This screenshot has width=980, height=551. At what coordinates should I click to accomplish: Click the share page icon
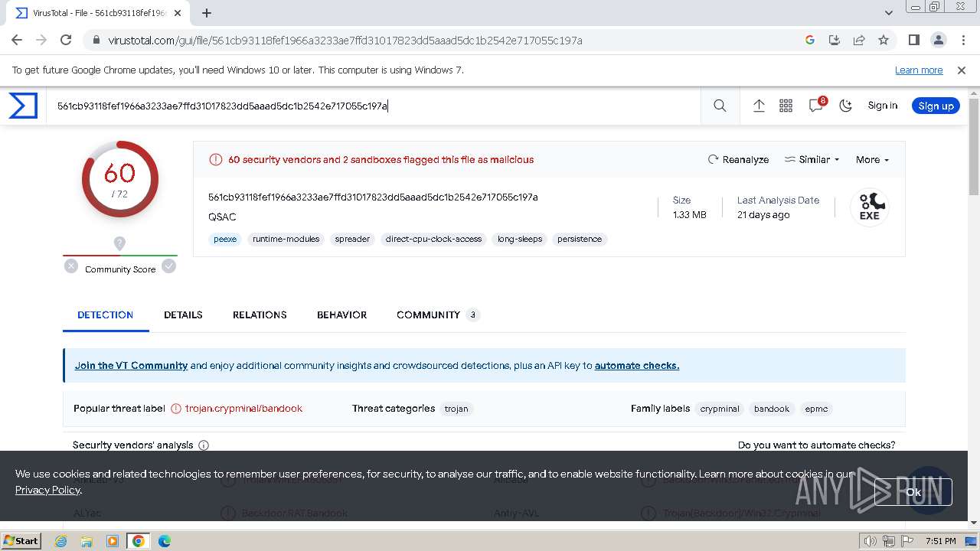(859, 40)
